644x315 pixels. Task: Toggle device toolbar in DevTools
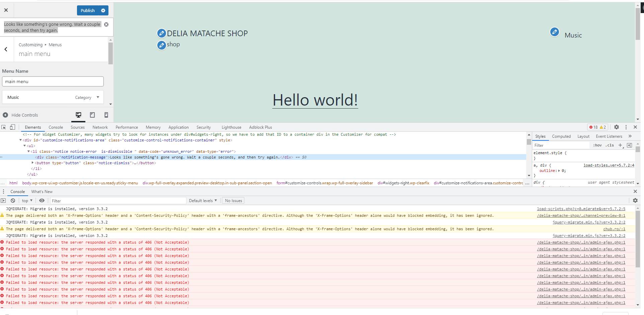[x=12, y=127]
